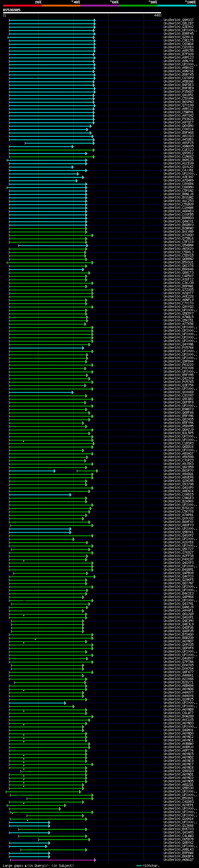This screenshot has width=199, height=868.
Task: Select label UniRef100_Q7ZUG5
Action: tap(179, 290)
